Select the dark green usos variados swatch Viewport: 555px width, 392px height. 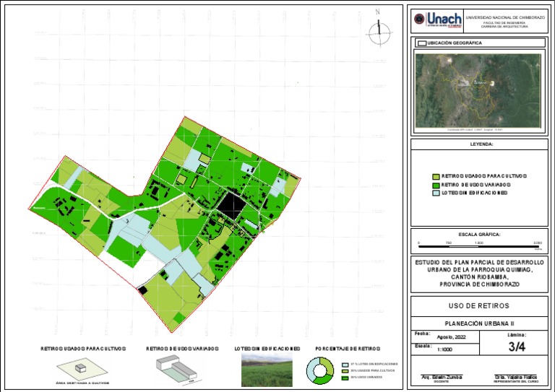click(x=435, y=185)
